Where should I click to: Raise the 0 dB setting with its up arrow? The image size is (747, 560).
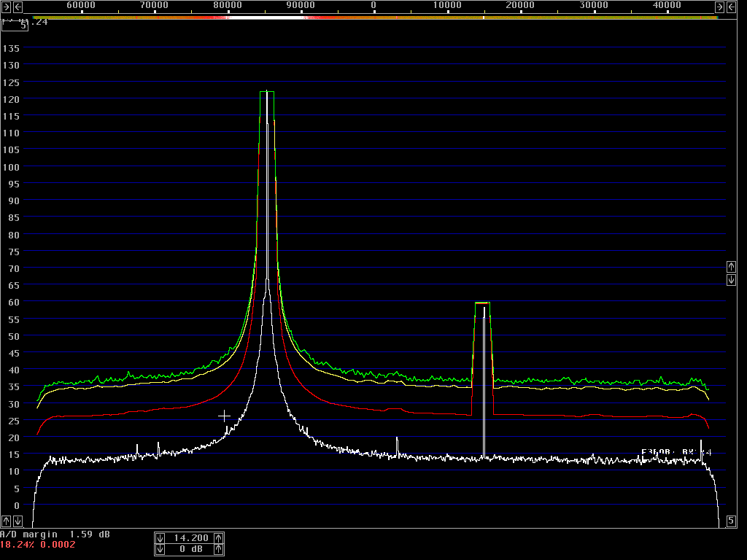click(219, 550)
